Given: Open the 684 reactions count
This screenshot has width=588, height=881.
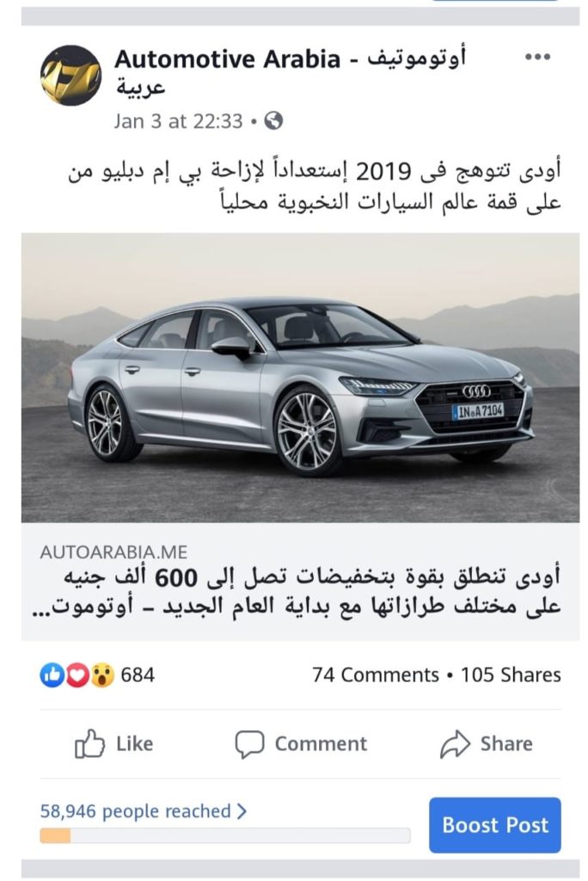Looking at the screenshot, I should 138,675.
